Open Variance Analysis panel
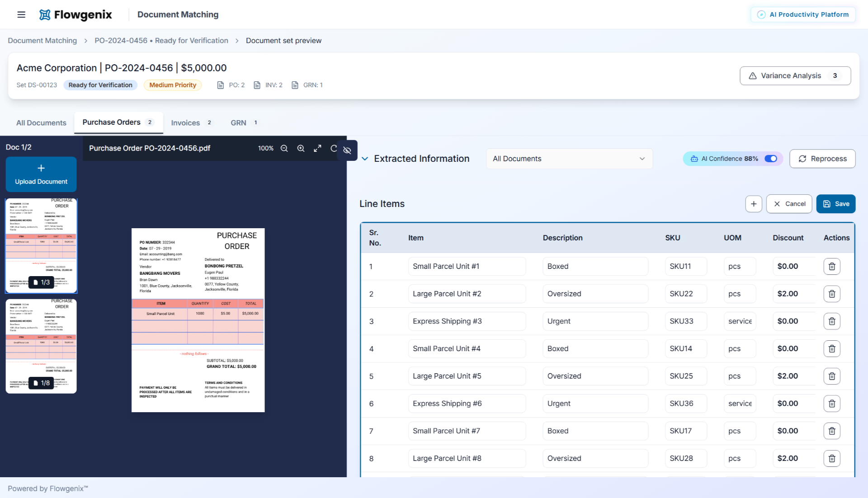The image size is (868, 498). 795,76
